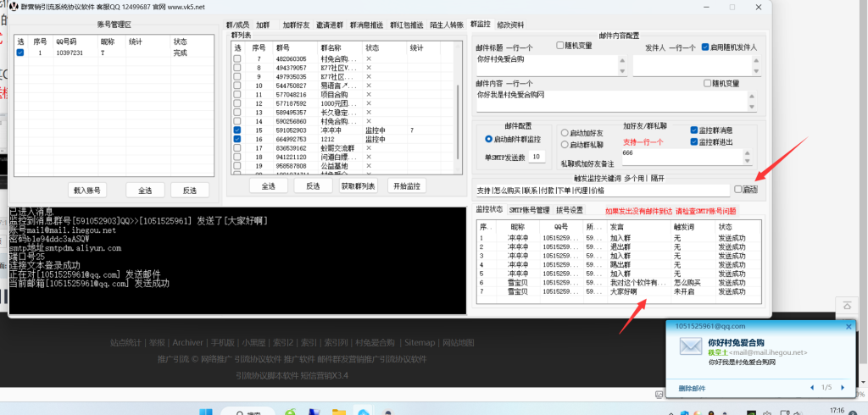Screen dimensions: 868x415
Task: Click 开始监控 button
Action: (407, 186)
